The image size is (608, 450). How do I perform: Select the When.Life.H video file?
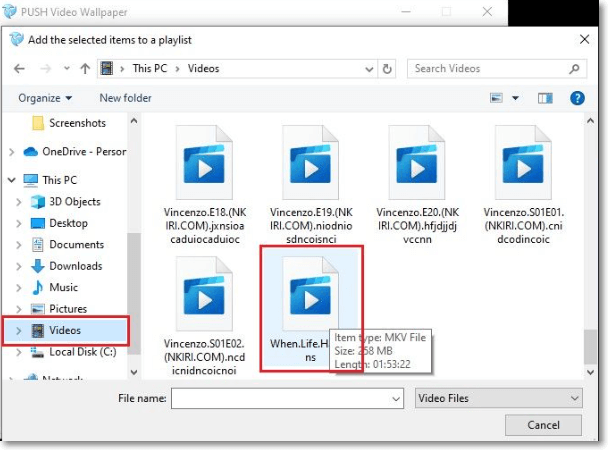(311, 309)
